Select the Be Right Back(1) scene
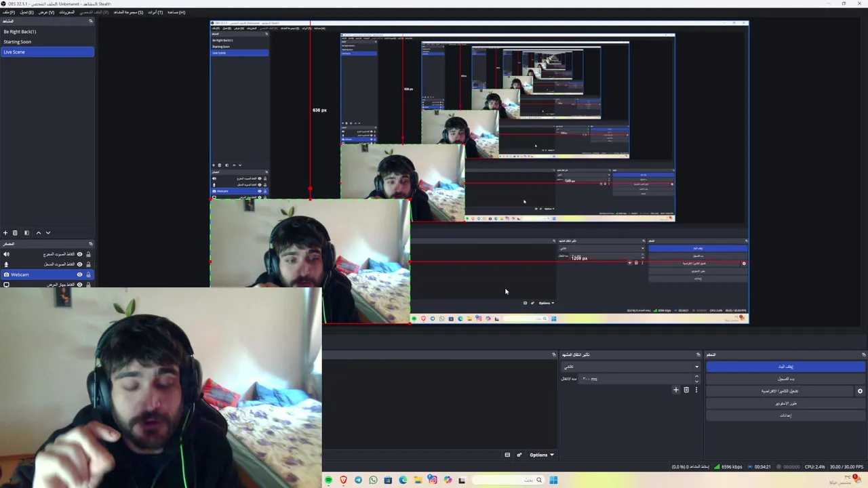868x488 pixels. (x=47, y=31)
